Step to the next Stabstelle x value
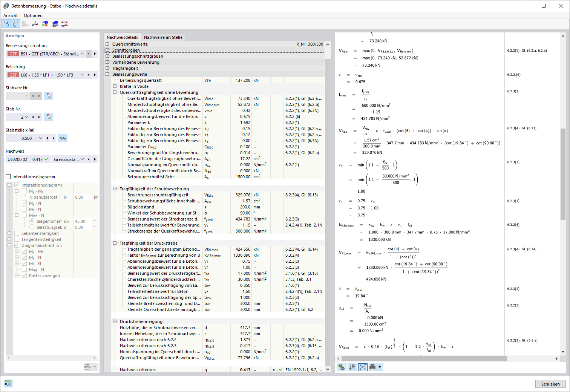Image resolution: width=570 pixels, height=392 pixels. point(54,138)
